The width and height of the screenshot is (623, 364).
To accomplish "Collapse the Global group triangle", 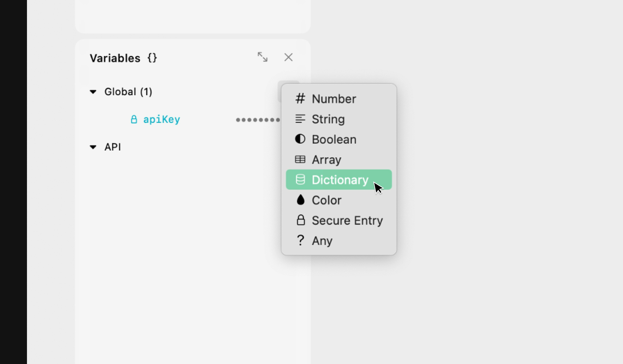I will point(93,92).
